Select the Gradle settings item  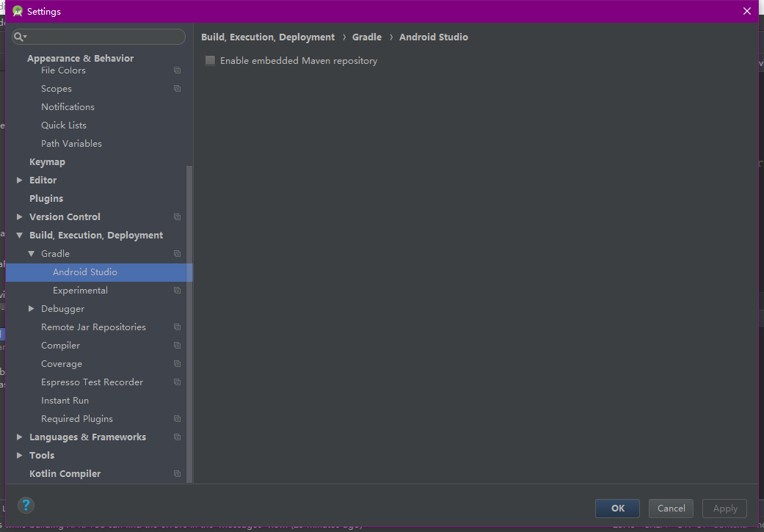pyautogui.click(x=56, y=254)
